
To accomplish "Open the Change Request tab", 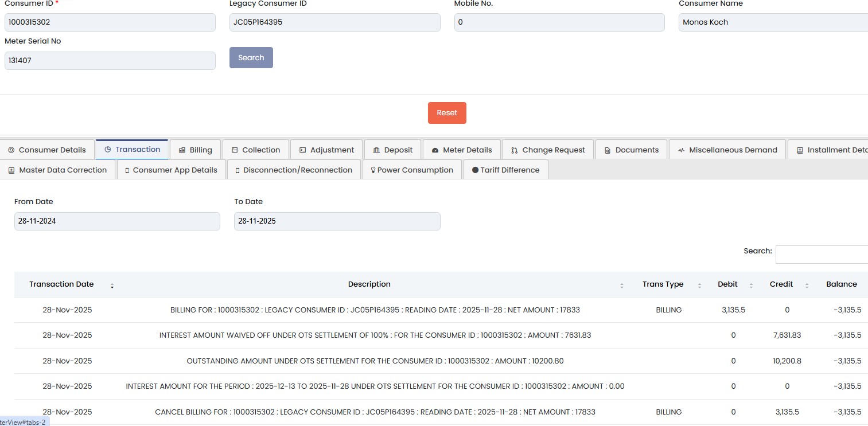I will [548, 150].
